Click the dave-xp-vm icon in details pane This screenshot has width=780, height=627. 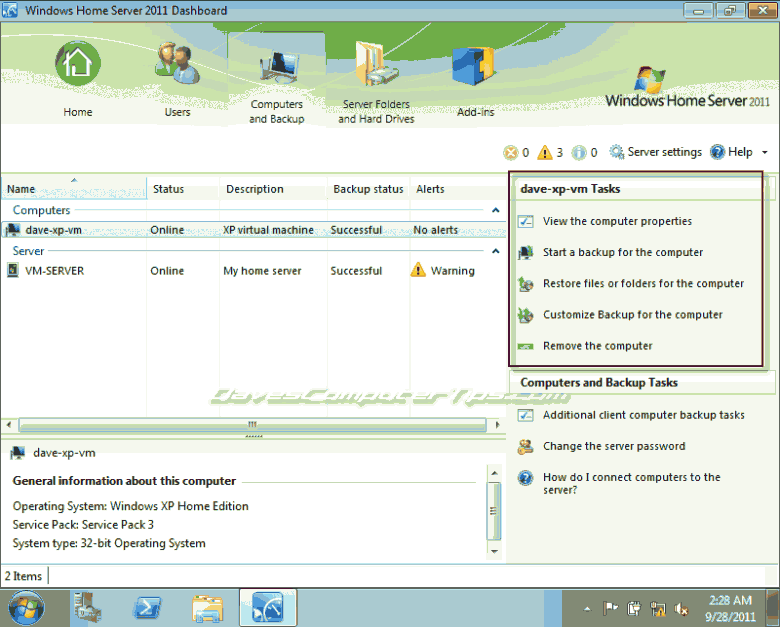17,452
